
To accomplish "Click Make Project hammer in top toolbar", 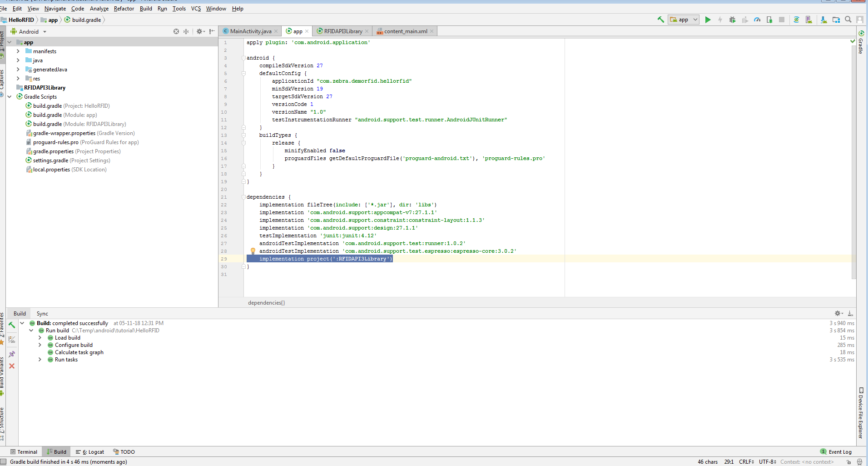I will [661, 20].
